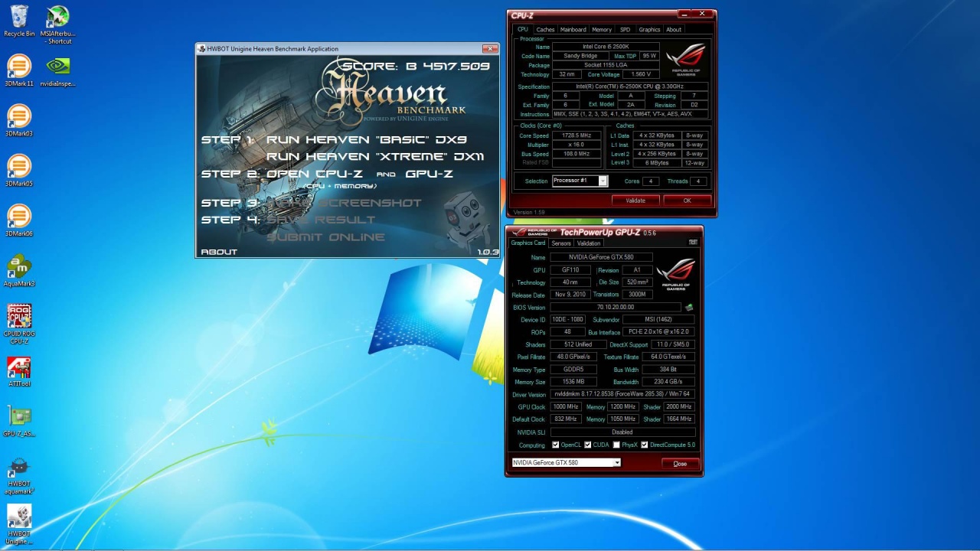
Task: Switch to the Mainboard tab in CPU-Z
Action: click(573, 30)
